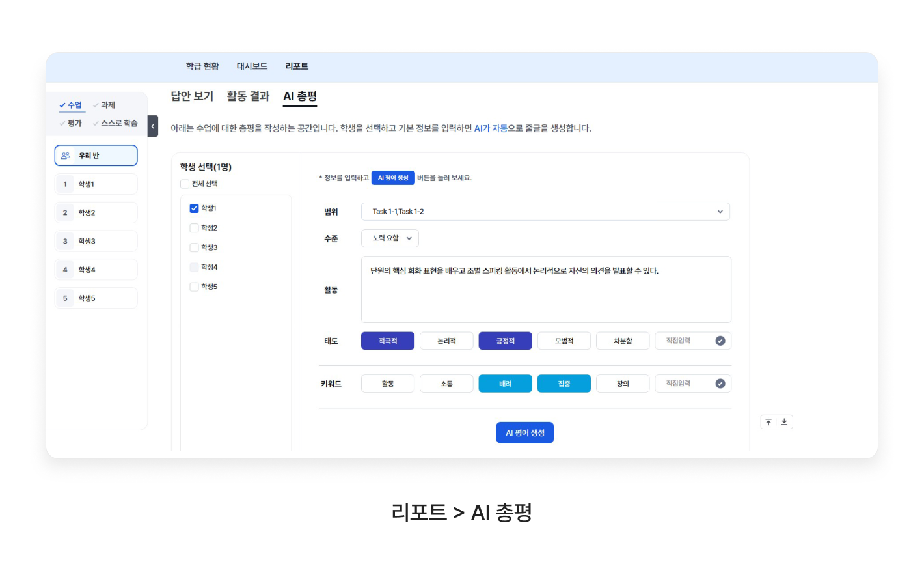
Task: Confirm custom 키워드 input with check icon
Action: point(720,384)
